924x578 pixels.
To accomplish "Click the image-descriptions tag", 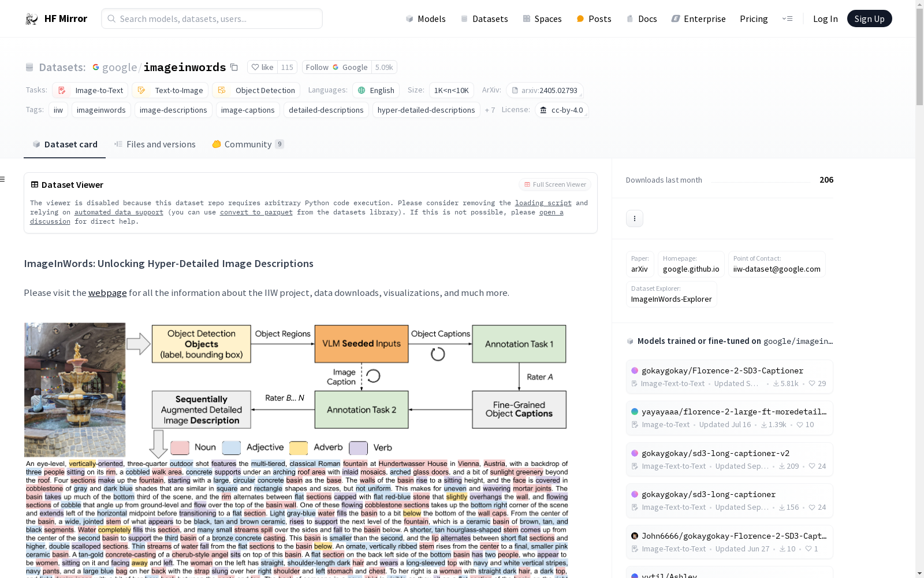I will click(173, 110).
